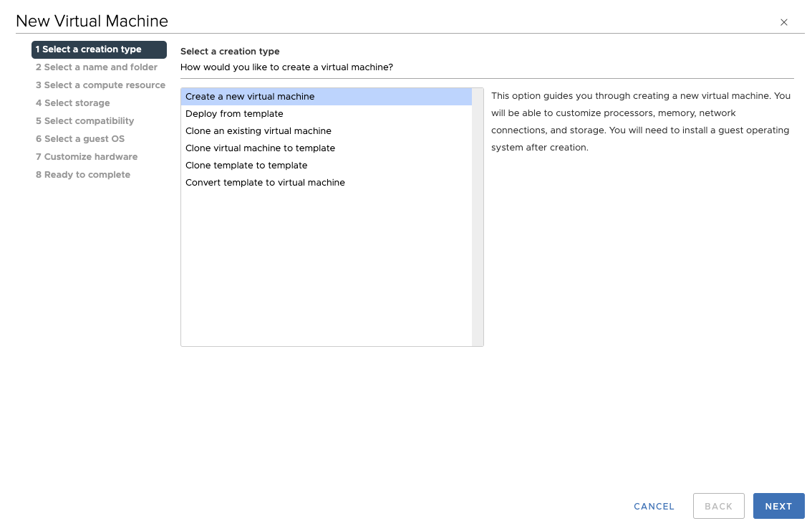Choose 'Deploy from template' option
This screenshot has height=526, width=812.
click(234, 114)
